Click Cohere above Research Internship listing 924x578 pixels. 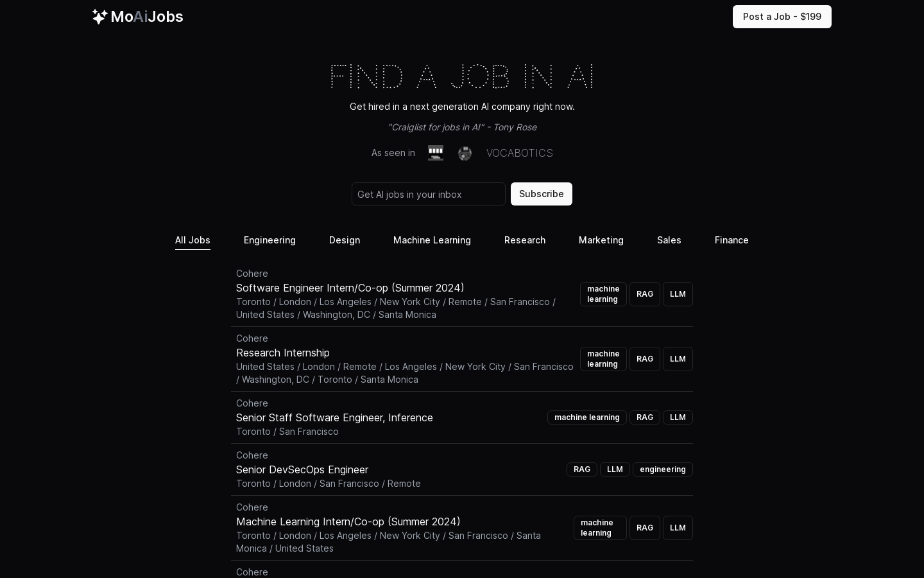(252, 338)
